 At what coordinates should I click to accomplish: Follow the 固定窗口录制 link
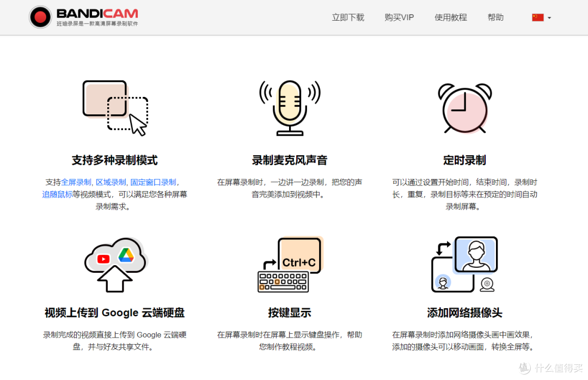coord(153,182)
